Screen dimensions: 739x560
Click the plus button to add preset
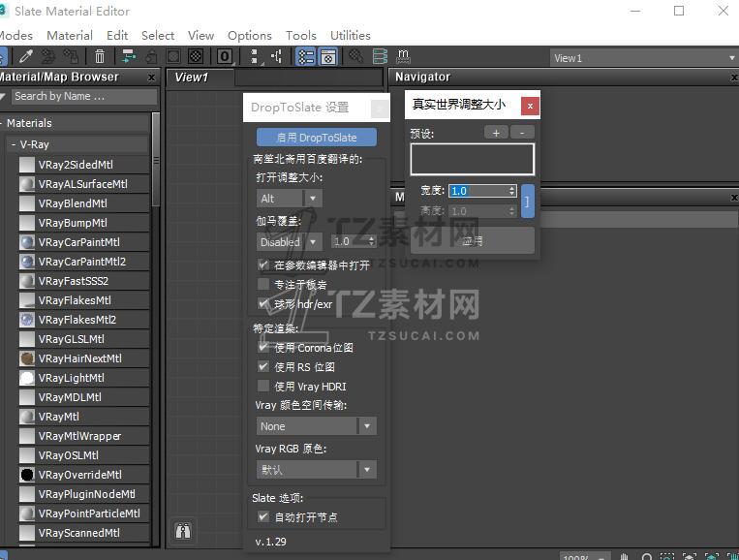[496, 133]
